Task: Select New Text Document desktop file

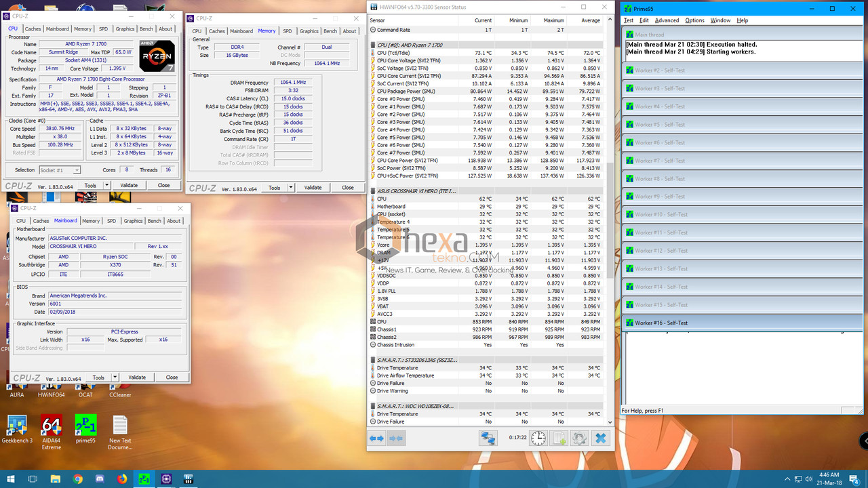Action: [x=120, y=433]
